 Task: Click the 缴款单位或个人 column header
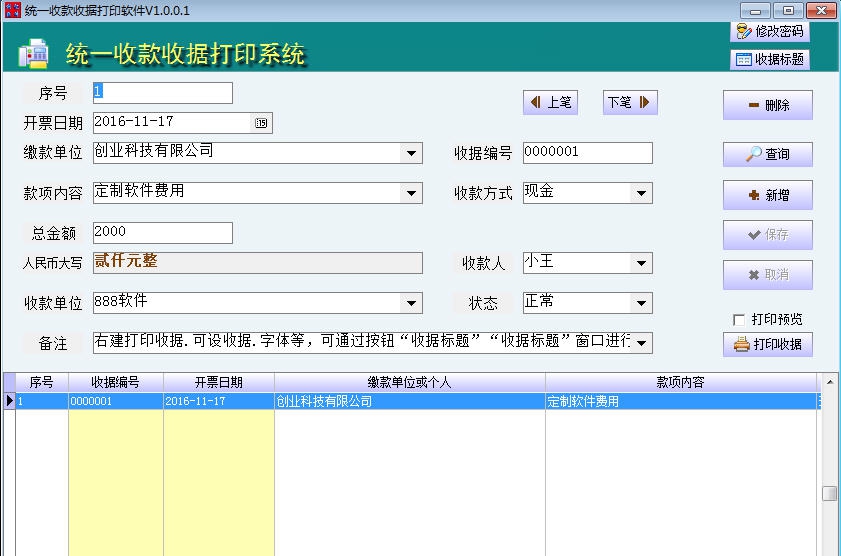[x=410, y=382]
